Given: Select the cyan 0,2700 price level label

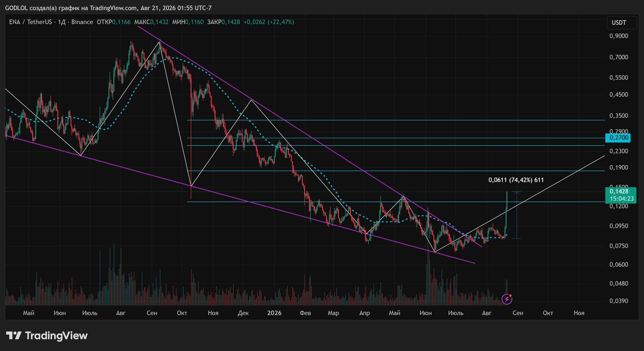Looking at the screenshot, I should click(x=618, y=138).
